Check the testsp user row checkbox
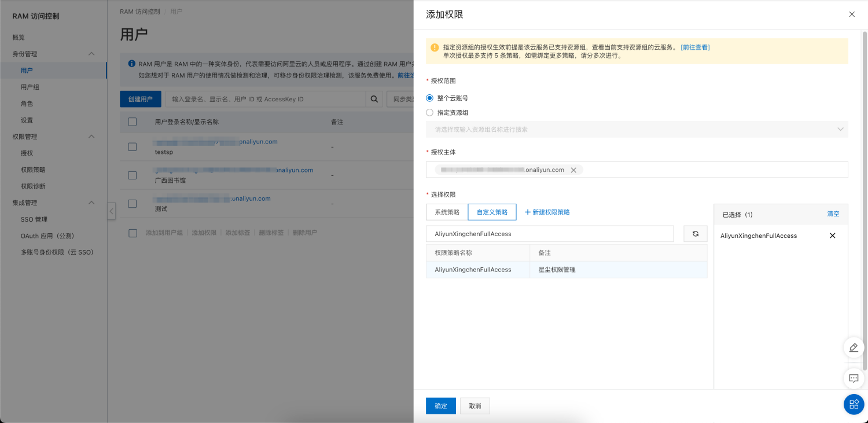The width and height of the screenshot is (868, 423). point(133,147)
